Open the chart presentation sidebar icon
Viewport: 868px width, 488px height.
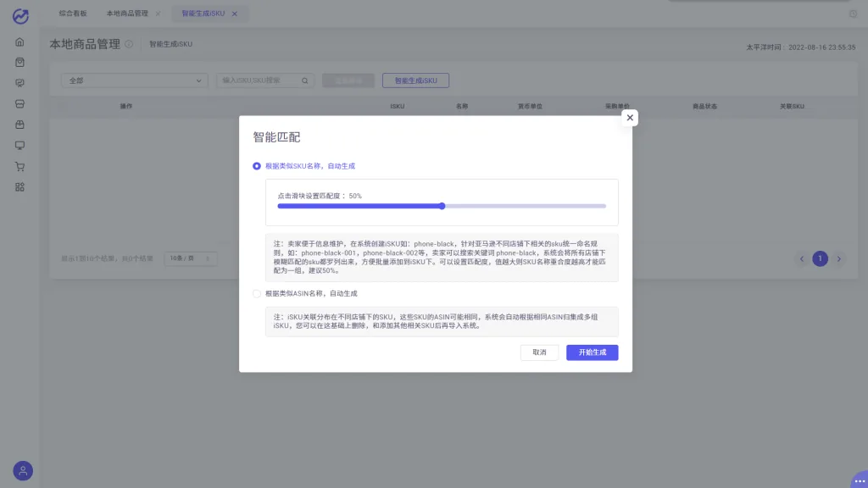[x=20, y=83]
